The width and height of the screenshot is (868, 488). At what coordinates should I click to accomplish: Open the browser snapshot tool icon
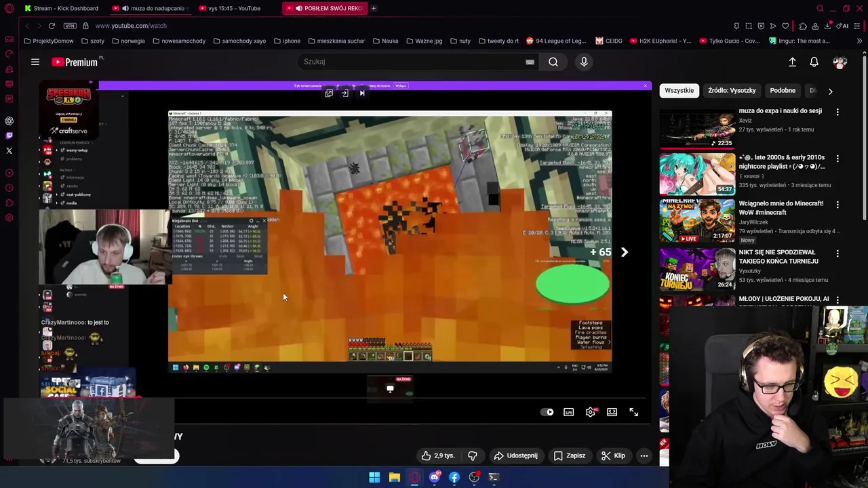[749, 26]
